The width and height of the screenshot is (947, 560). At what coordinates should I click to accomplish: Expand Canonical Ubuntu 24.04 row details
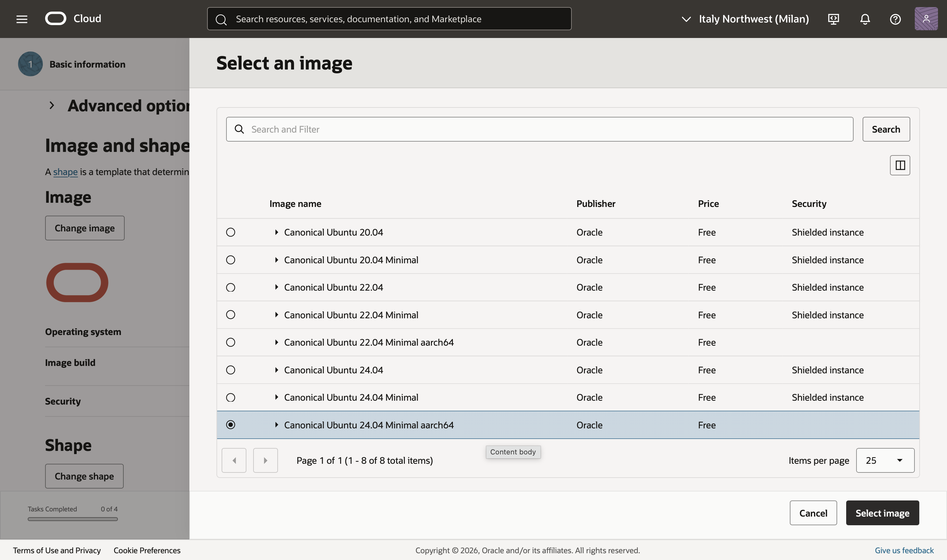point(276,370)
